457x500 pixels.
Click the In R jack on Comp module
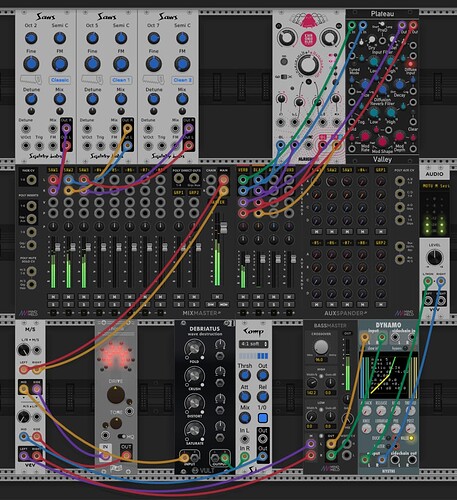[245, 457]
